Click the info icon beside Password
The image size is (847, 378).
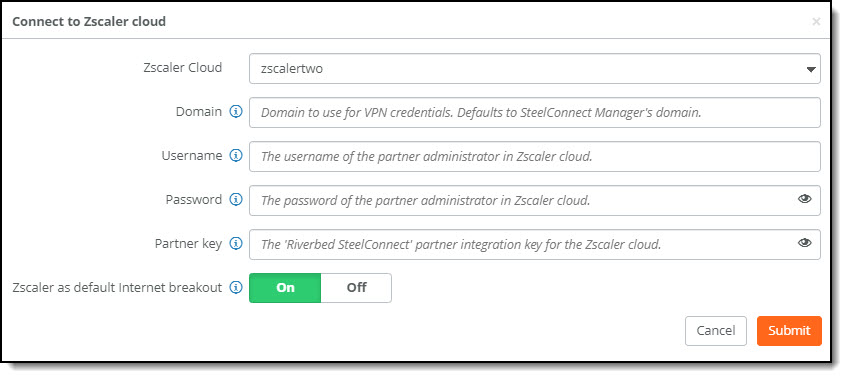pyautogui.click(x=236, y=200)
